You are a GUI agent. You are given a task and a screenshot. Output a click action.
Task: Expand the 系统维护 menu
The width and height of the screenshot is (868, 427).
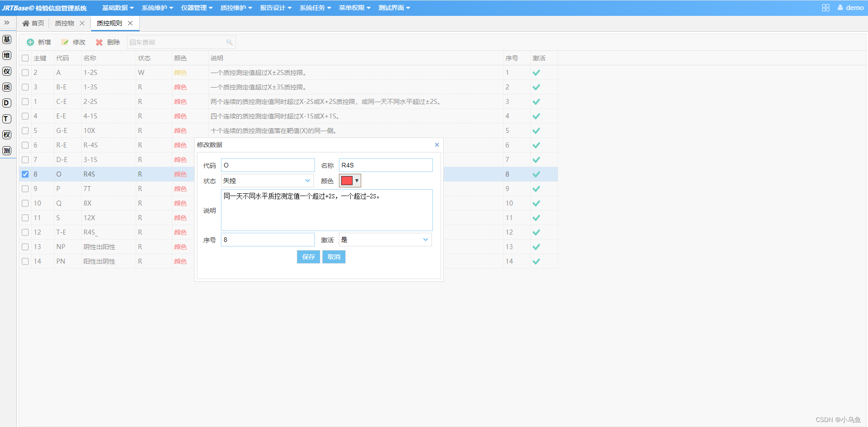[x=157, y=8]
